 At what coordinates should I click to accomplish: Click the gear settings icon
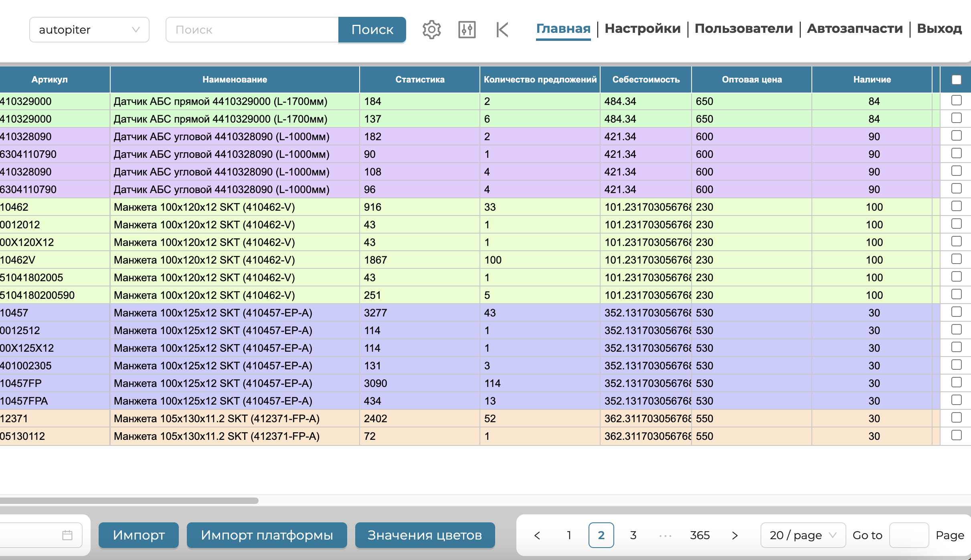click(x=431, y=29)
